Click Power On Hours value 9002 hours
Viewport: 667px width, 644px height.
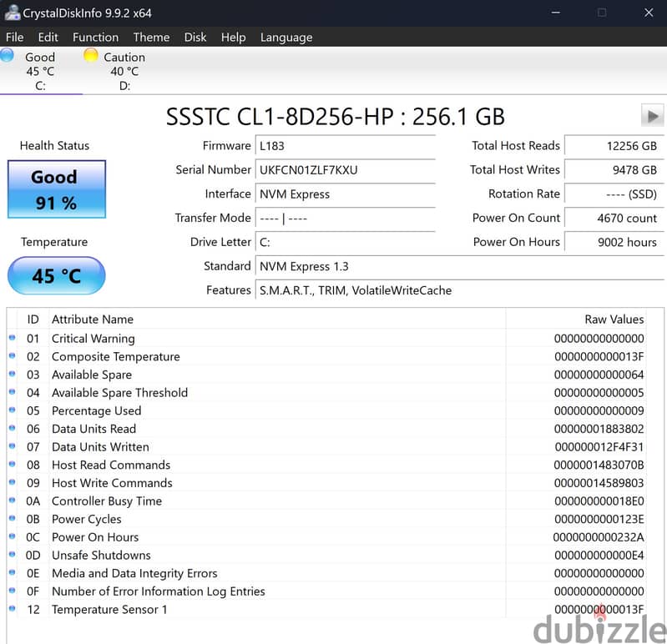point(614,242)
